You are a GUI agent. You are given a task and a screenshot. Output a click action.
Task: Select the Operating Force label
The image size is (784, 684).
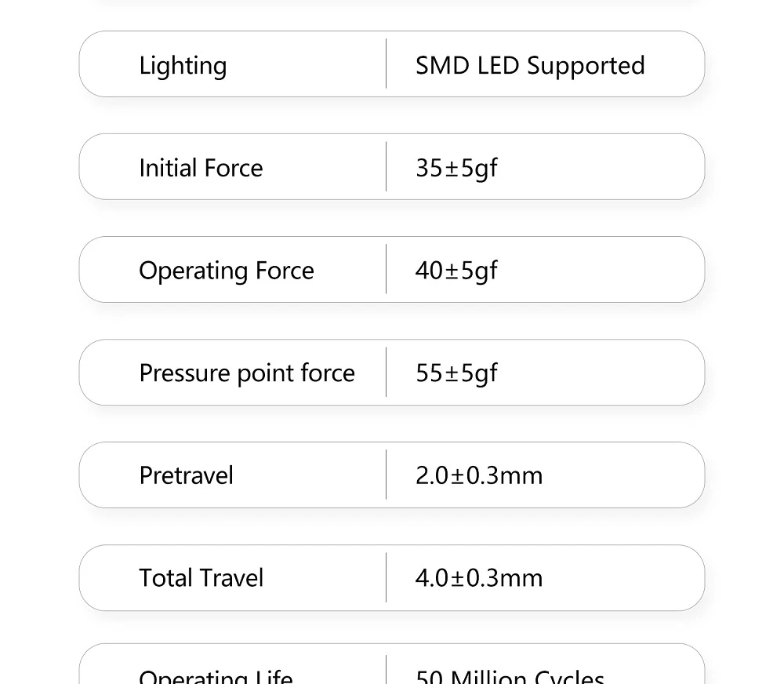click(x=226, y=271)
